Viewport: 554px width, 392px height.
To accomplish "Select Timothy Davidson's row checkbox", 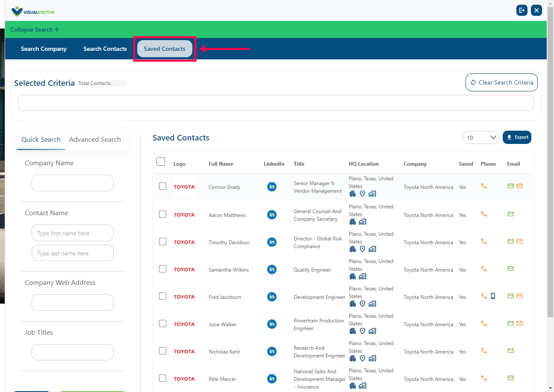I will 162,242.
